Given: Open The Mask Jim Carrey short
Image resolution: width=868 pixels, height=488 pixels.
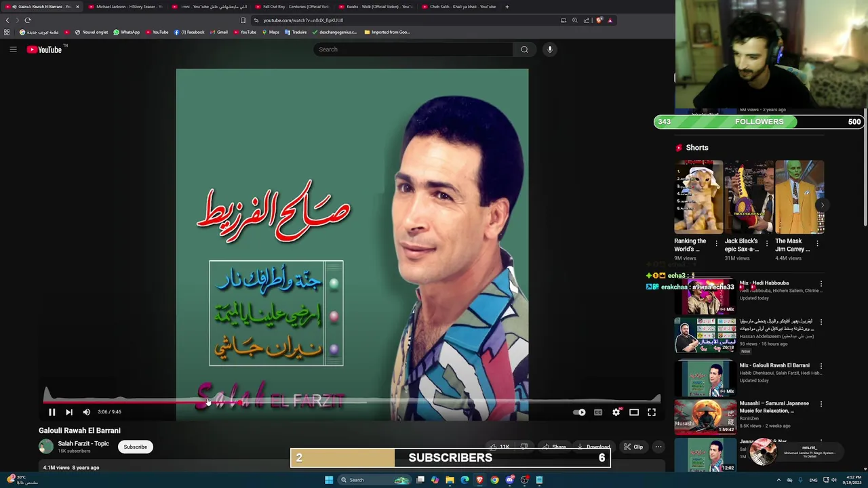Looking at the screenshot, I should [800, 197].
